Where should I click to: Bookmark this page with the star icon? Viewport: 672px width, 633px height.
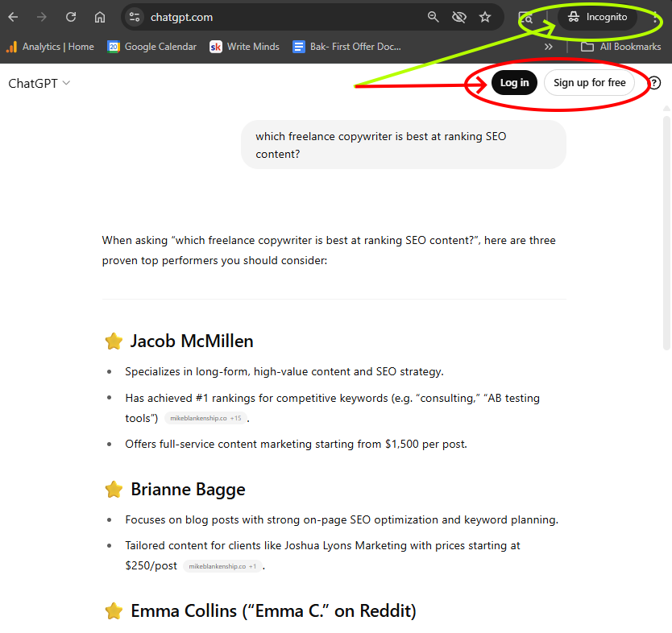485,17
